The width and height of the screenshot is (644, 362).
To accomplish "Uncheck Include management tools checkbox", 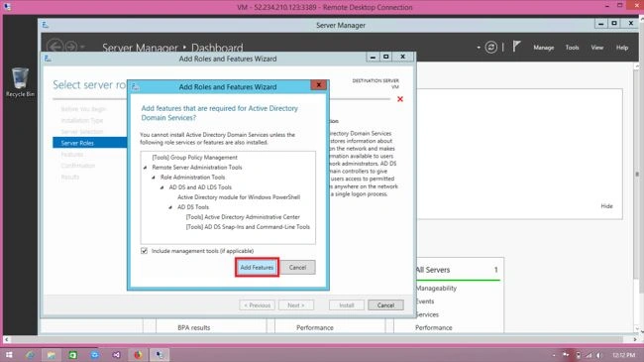I will tap(145, 251).
